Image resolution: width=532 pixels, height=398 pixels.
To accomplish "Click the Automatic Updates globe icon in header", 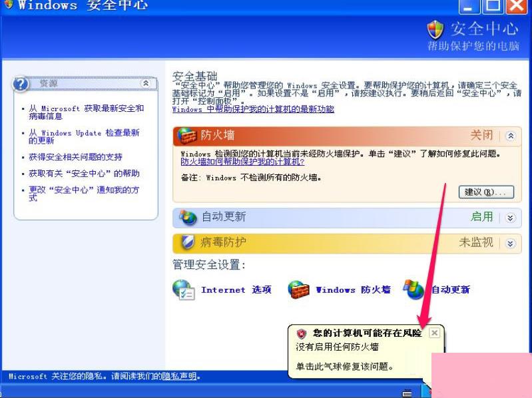I will coord(188,218).
